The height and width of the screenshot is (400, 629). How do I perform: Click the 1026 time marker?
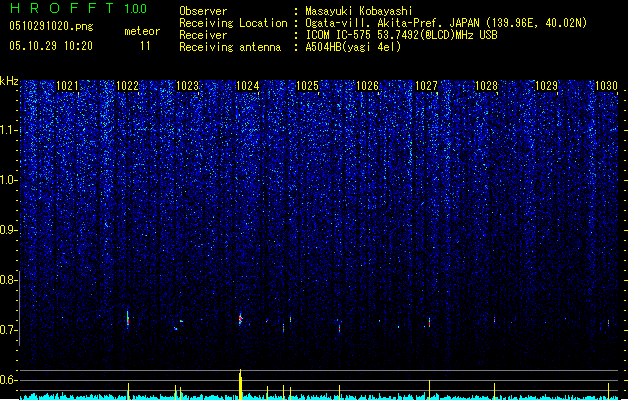(x=367, y=86)
